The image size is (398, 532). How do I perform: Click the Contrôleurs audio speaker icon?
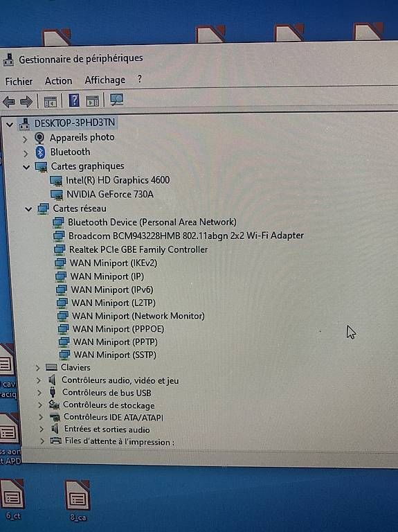click(52, 380)
